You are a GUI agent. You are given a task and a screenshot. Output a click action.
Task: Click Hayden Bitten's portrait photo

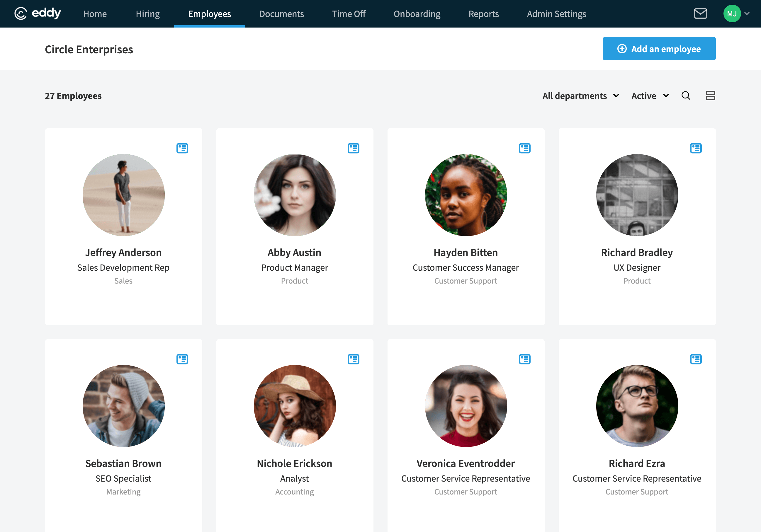466,195
